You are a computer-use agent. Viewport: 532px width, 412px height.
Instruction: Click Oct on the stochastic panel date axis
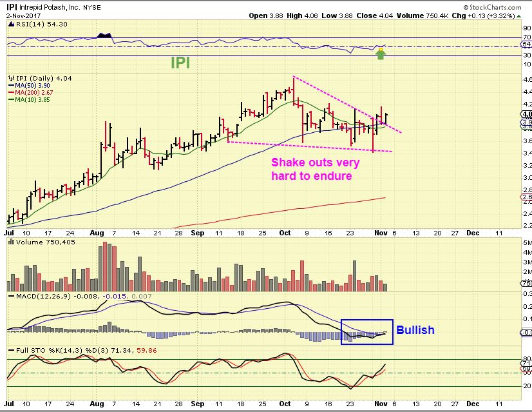click(x=285, y=404)
